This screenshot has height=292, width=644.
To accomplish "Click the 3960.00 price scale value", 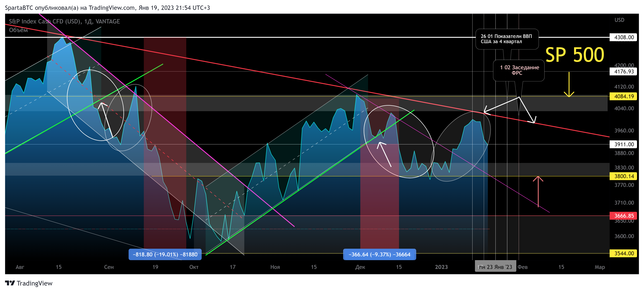I will pyautogui.click(x=624, y=131).
